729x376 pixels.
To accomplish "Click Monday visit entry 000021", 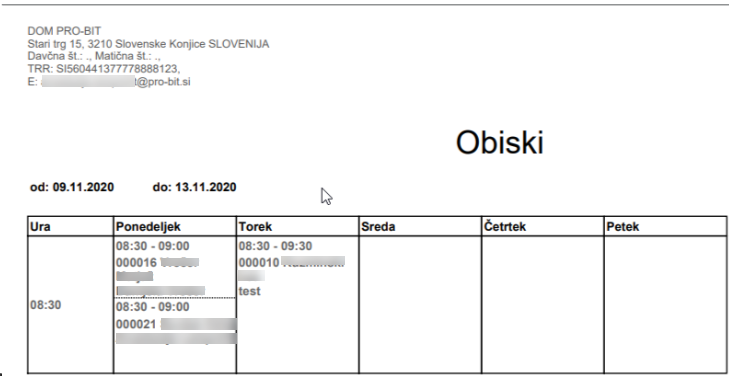I will click(x=176, y=323).
